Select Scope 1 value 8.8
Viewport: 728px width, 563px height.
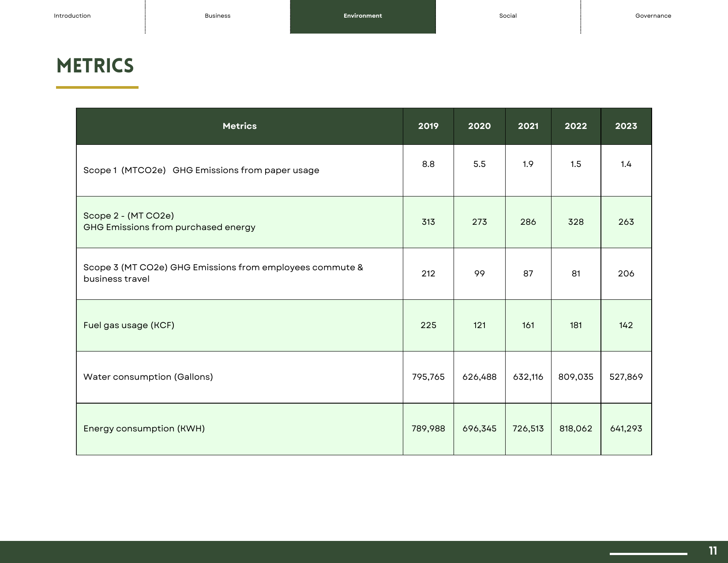click(x=428, y=164)
